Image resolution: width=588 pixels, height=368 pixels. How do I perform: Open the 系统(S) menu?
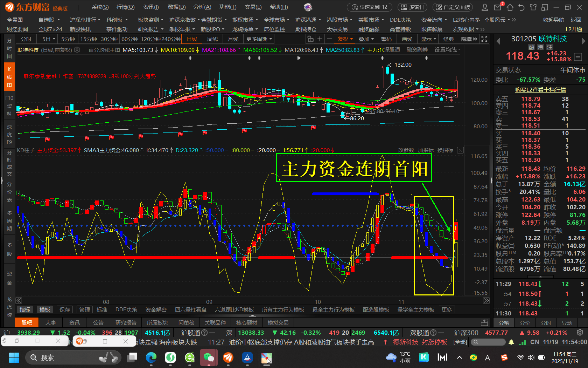[x=100, y=7]
